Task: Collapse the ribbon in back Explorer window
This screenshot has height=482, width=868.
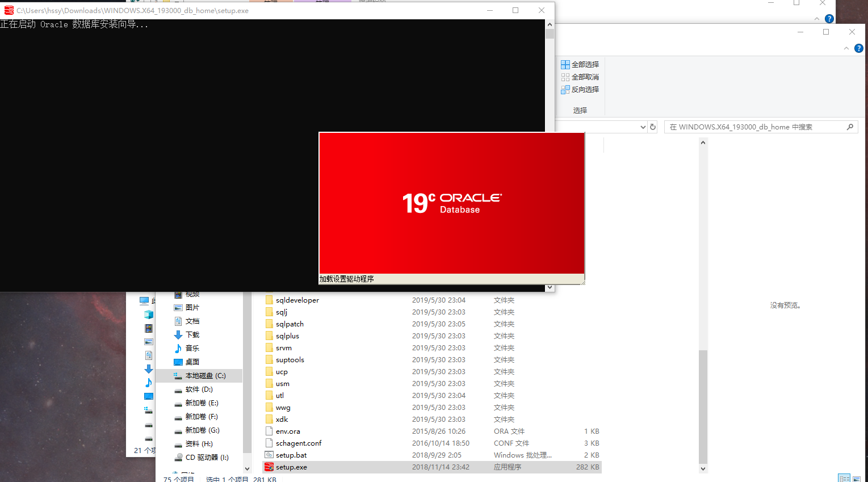Action: (x=817, y=19)
